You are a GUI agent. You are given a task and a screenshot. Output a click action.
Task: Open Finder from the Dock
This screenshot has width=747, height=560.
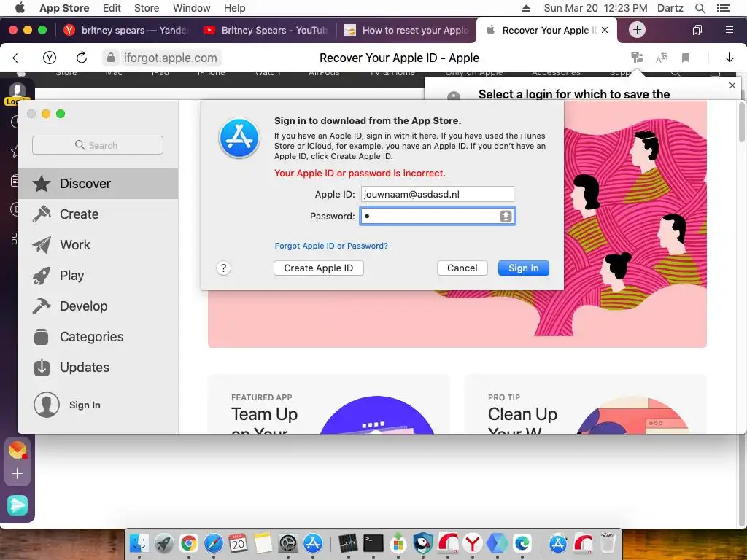139,542
